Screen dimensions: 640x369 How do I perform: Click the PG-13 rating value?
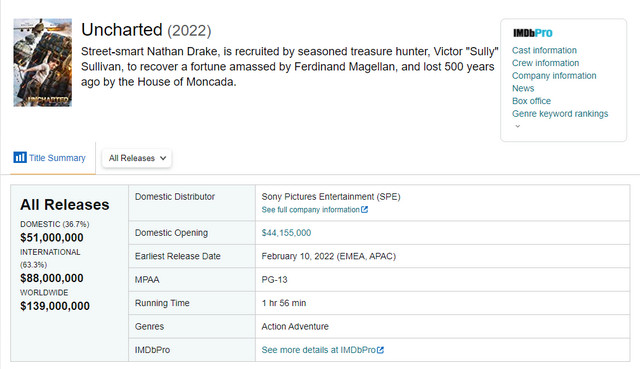coord(274,280)
